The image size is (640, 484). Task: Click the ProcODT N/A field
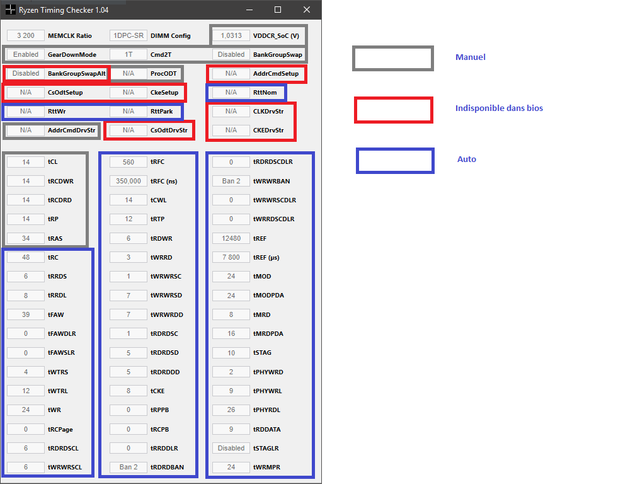[128, 73]
